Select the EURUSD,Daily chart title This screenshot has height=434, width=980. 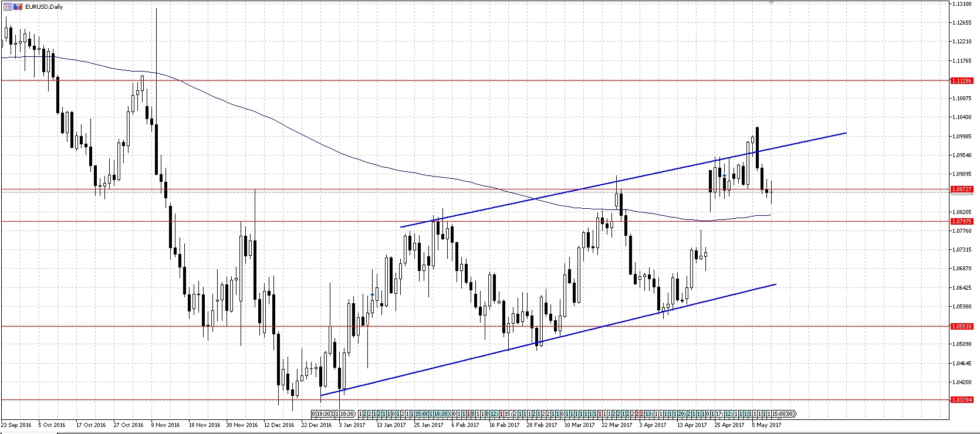[45, 6]
